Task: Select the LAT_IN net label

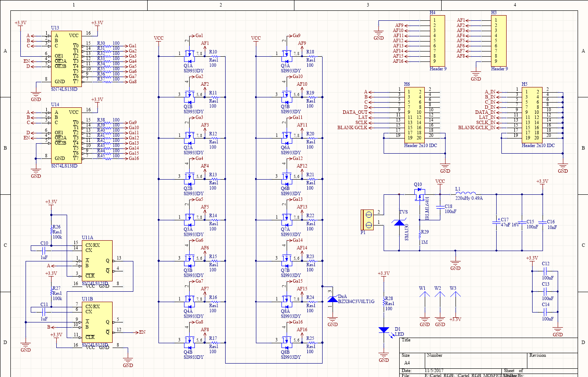Action: tap(486, 117)
